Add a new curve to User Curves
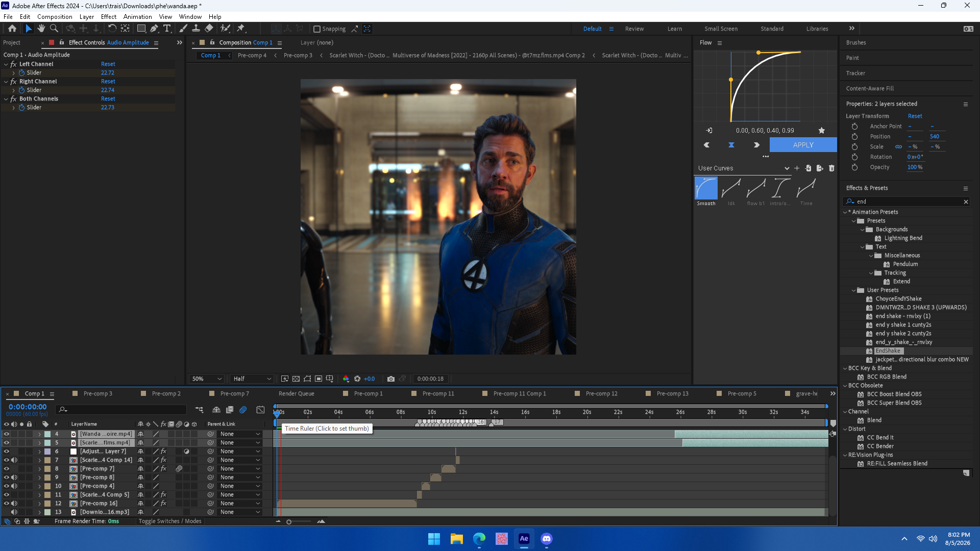Screen dimensions: 980x551 (x=797, y=168)
